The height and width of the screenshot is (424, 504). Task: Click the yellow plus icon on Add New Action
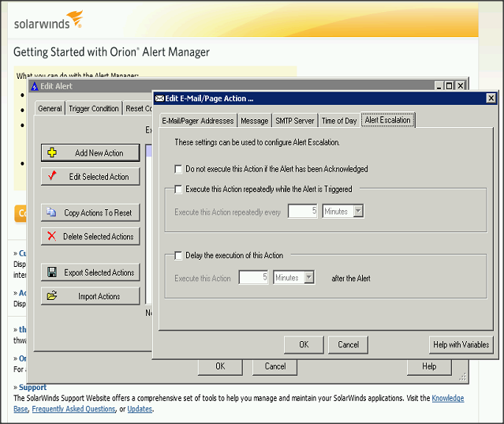pyautogui.click(x=52, y=152)
